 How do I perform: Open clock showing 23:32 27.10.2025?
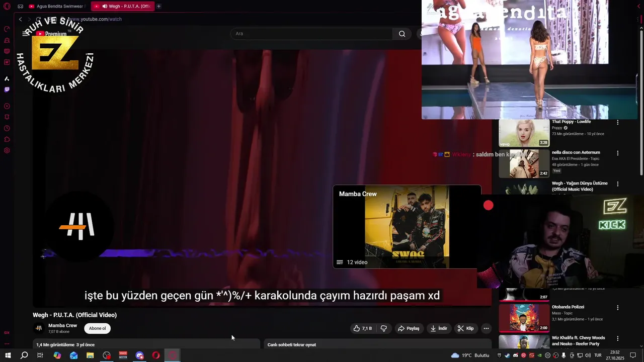615,355
